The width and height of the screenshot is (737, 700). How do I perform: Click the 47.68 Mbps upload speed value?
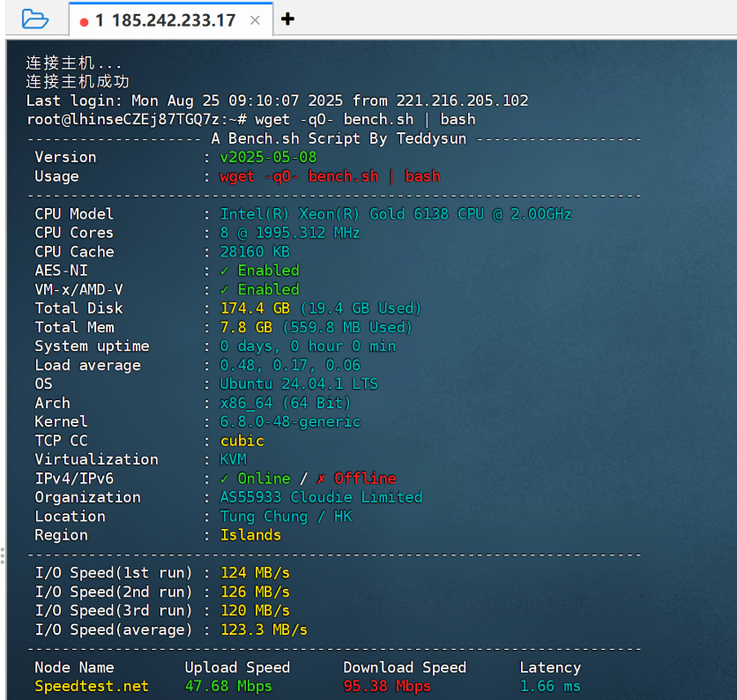(x=228, y=686)
